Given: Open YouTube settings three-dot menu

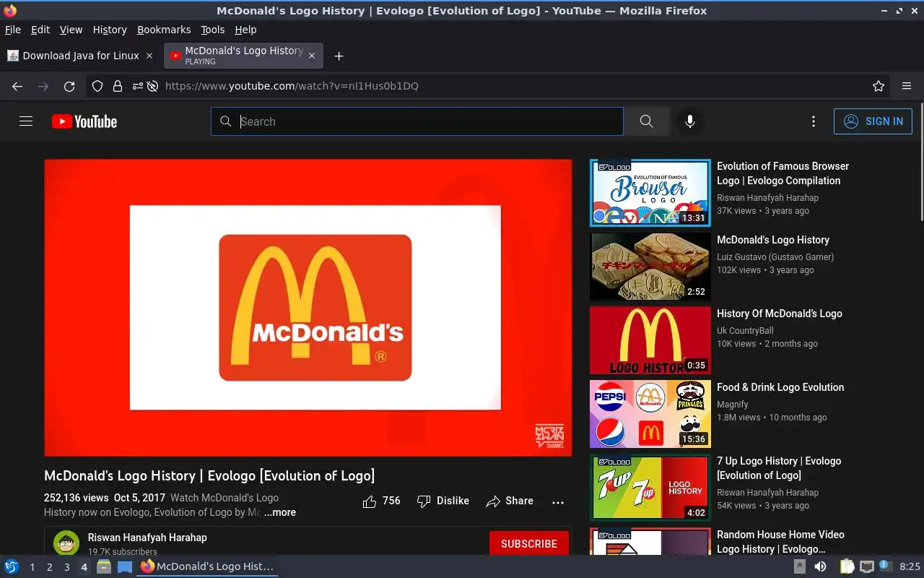Looking at the screenshot, I should [814, 121].
